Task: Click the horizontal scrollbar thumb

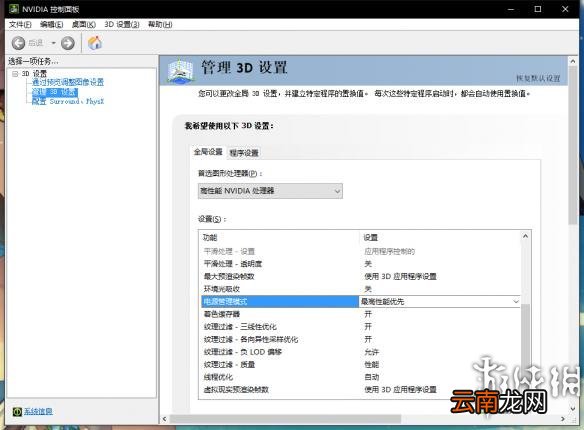Action: [285, 419]
